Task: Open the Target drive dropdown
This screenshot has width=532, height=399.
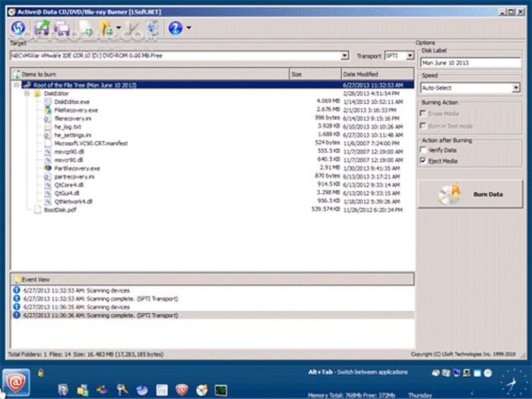Action: click(345, 55)
